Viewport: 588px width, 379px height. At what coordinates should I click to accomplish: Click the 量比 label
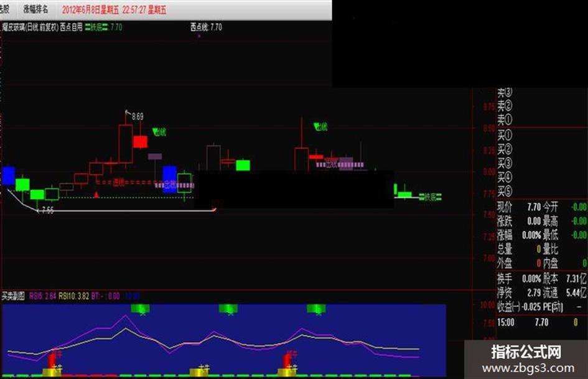(x=550, y=249)
